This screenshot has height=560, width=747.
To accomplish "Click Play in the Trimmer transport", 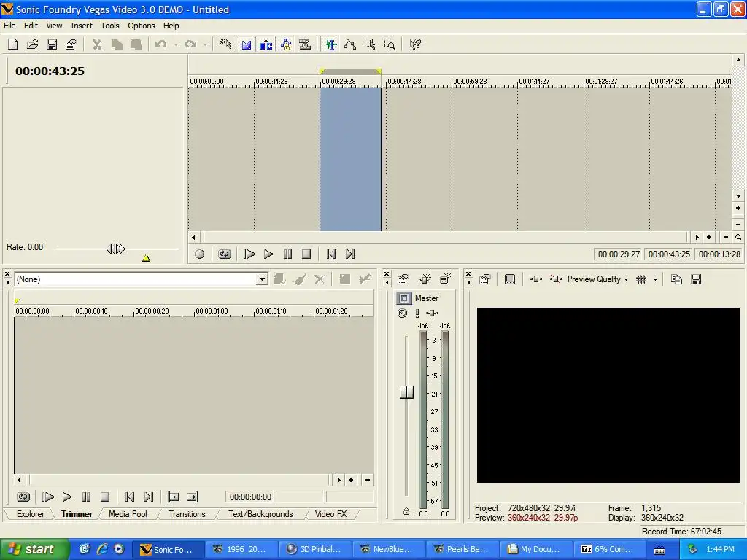I will [x=67, y=497].
